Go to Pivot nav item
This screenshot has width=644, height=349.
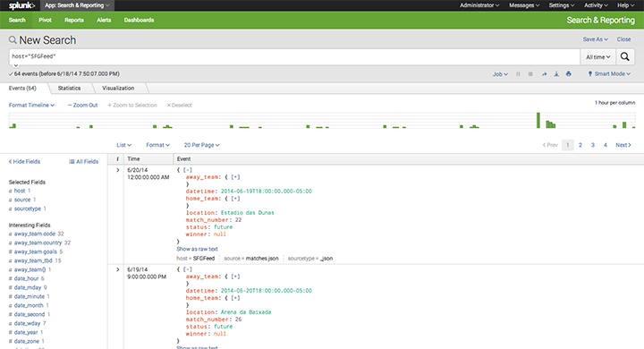[x=46, y=21]
